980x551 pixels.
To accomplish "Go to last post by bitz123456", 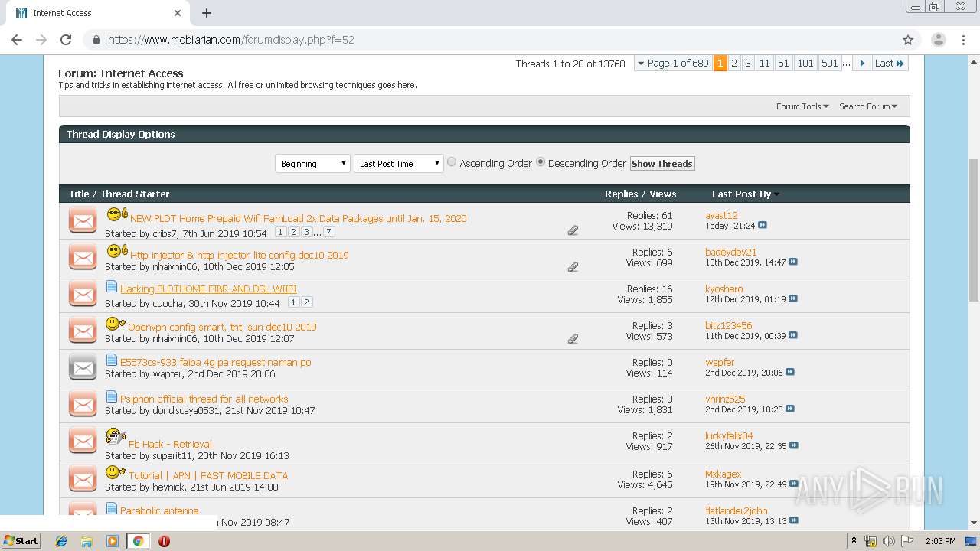I will click(x=793, y=336).
